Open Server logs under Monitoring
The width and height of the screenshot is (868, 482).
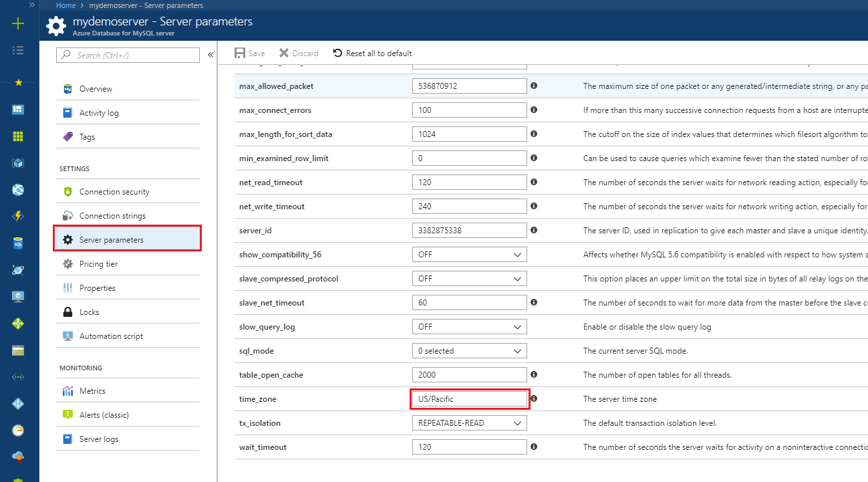(x=128, y=439)
